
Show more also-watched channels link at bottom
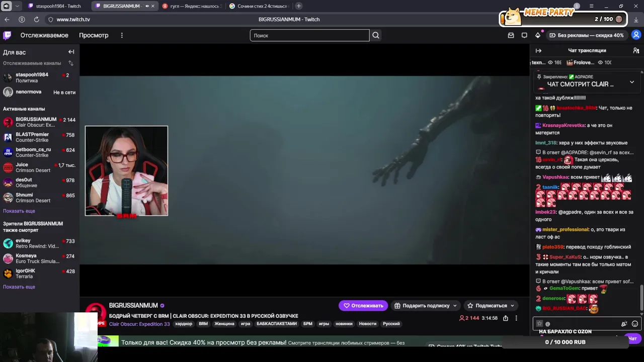point(19,287)
